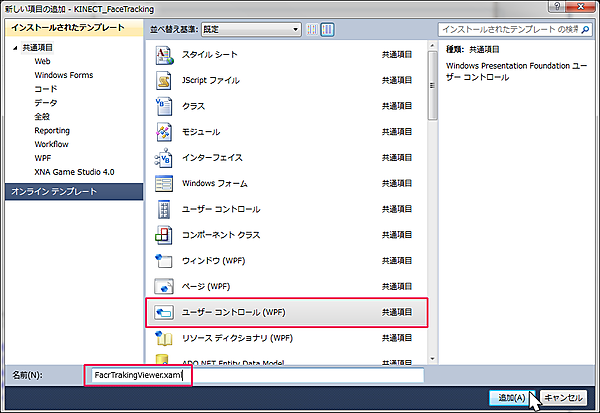Choose the Window (WPF) template icon
This screenshot has width=600, height=413.
point(164,261)
